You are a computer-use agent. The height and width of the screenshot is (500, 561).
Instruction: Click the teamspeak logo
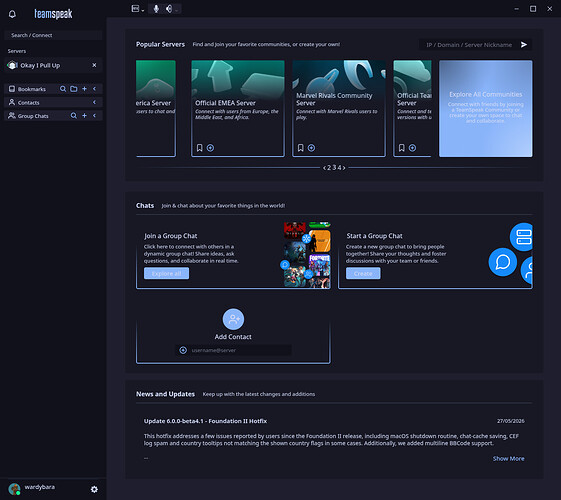click(53, 14)
